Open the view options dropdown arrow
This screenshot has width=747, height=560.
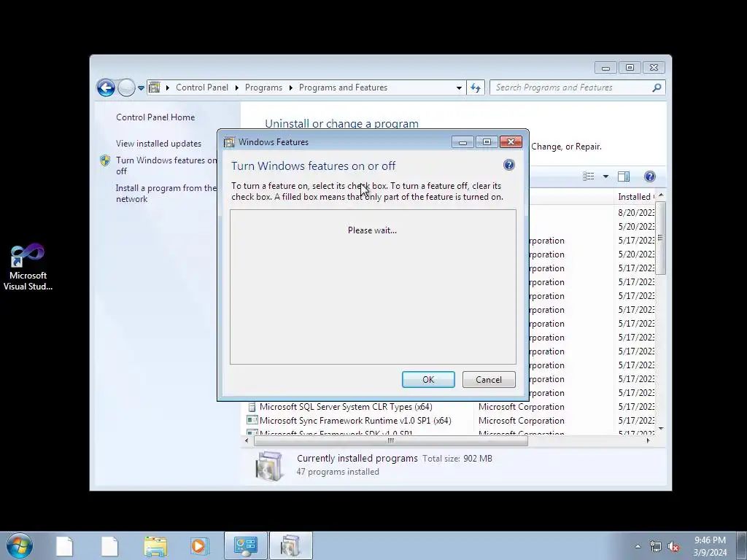tap(605, 176)
